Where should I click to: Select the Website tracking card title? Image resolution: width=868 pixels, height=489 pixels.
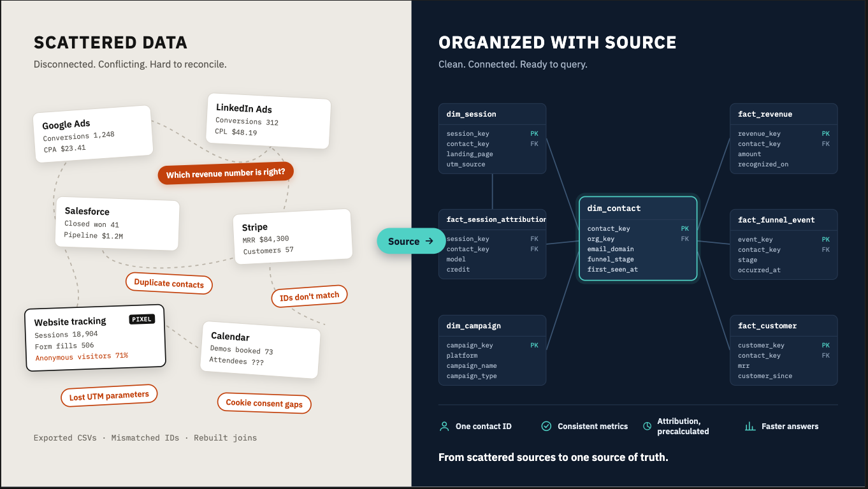70,322
